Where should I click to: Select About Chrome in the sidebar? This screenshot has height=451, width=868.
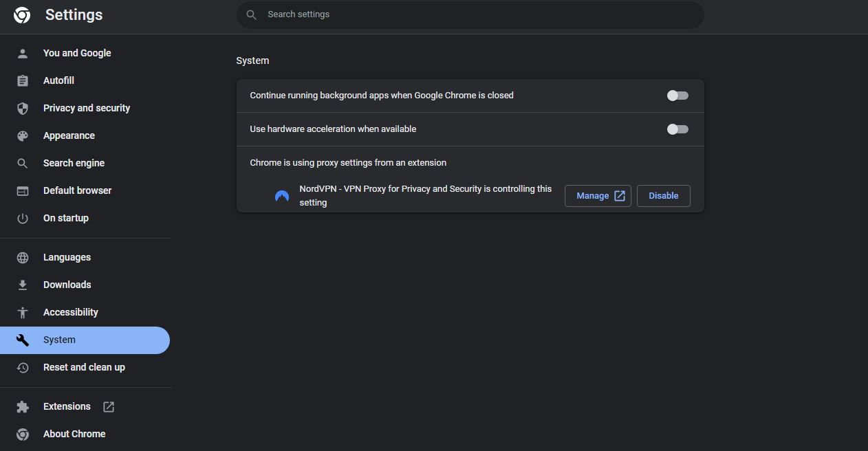point(74,434)
